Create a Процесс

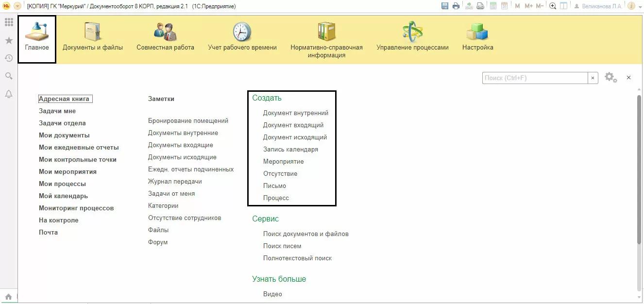[276, 198]
